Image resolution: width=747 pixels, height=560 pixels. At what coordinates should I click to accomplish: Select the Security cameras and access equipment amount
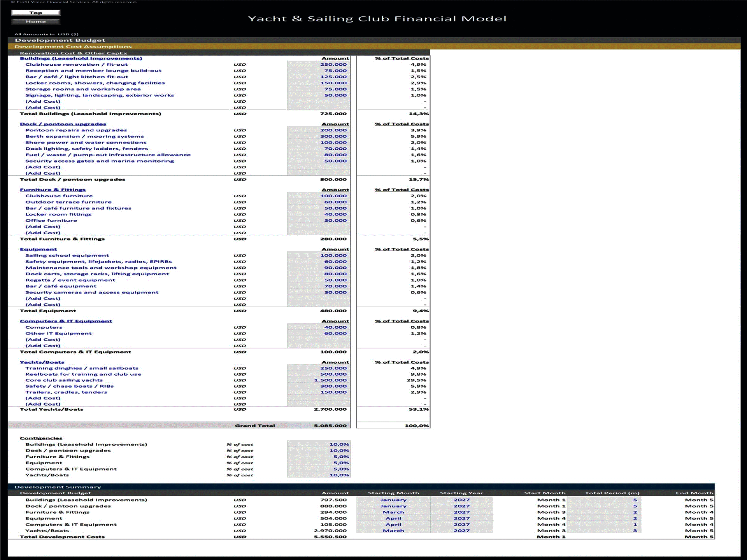point(319,292)
